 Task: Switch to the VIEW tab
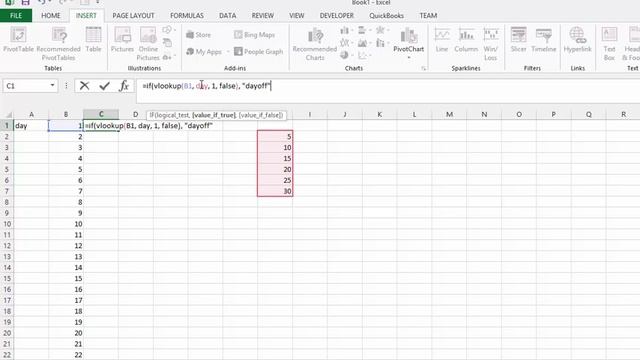(297, 16)
